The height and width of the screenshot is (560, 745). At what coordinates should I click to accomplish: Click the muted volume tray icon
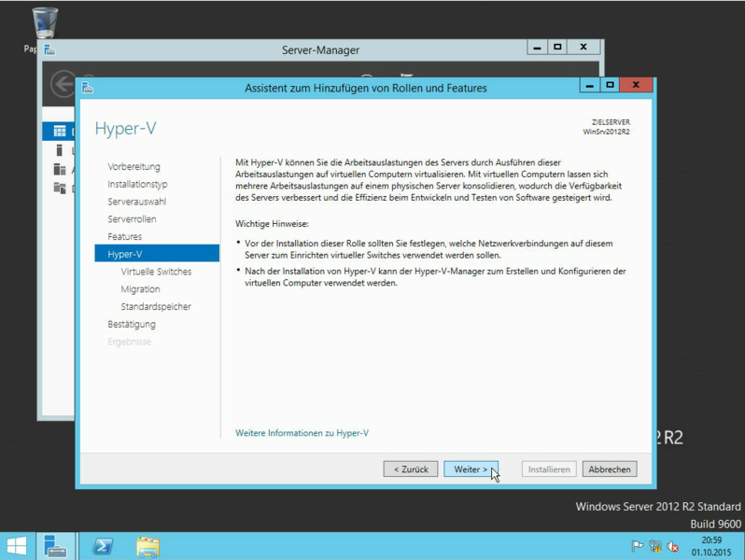click(x=672, y=547)
